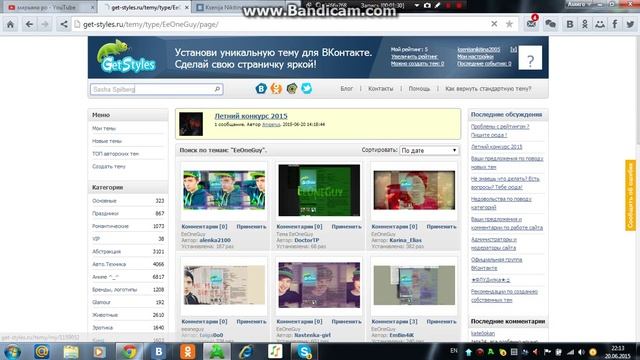Click the browser address bar URL
The width and height of the screenshot is (640, 360).
click(x=151, y=24)
